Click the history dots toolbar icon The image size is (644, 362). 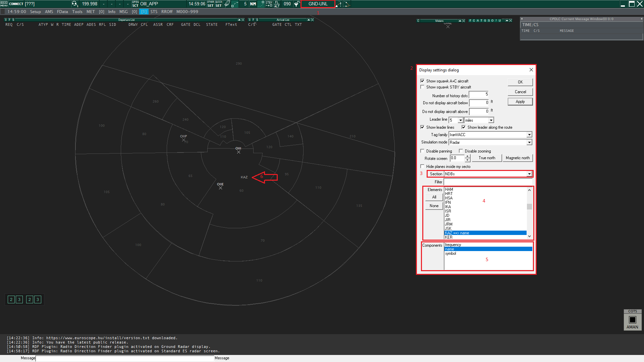(x=261, y=4)
